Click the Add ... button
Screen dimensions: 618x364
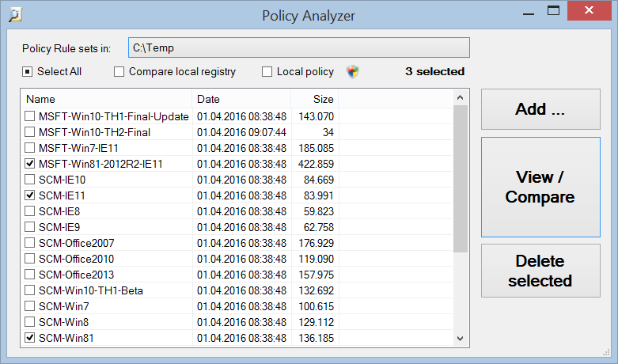point(540,109)
